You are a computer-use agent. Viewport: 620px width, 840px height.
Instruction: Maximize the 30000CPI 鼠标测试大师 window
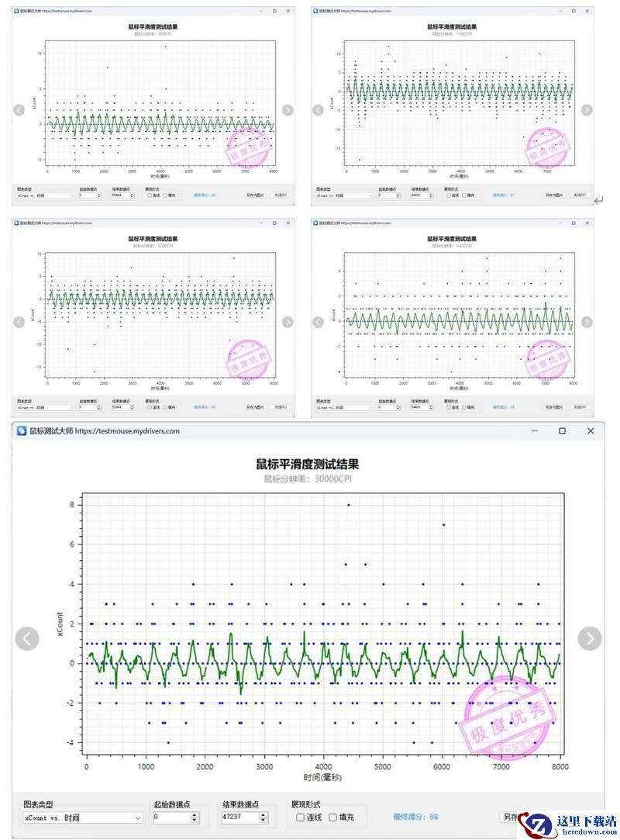(562, 430)
